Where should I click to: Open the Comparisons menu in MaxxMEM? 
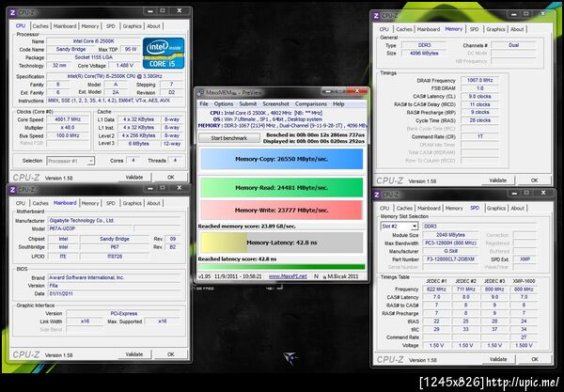(x=311, y=104)
